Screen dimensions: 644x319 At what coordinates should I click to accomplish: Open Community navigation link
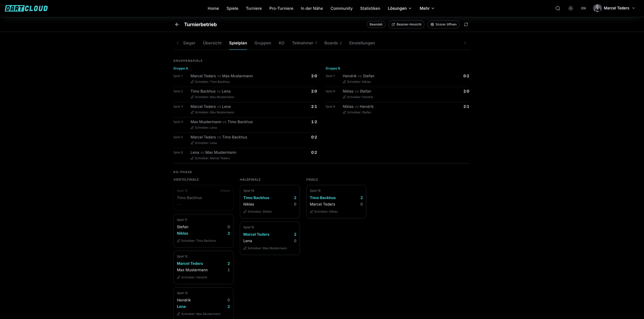(341, 8)
